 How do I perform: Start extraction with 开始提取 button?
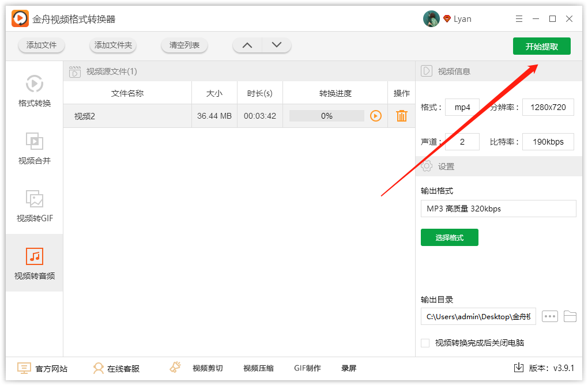pos(542,46)
